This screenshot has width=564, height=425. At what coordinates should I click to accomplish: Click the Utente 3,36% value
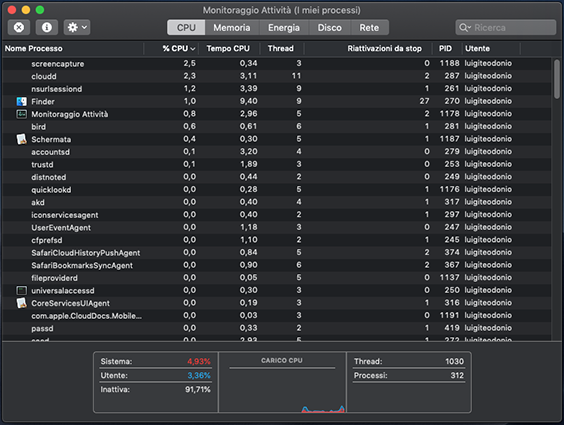(x=199, y=375)
